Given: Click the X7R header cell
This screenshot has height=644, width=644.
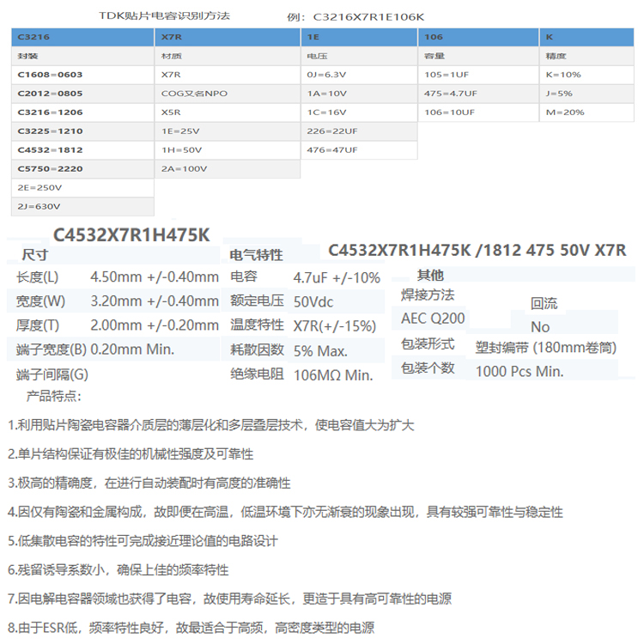Looking at the screenshot, I should pos(228,37).
